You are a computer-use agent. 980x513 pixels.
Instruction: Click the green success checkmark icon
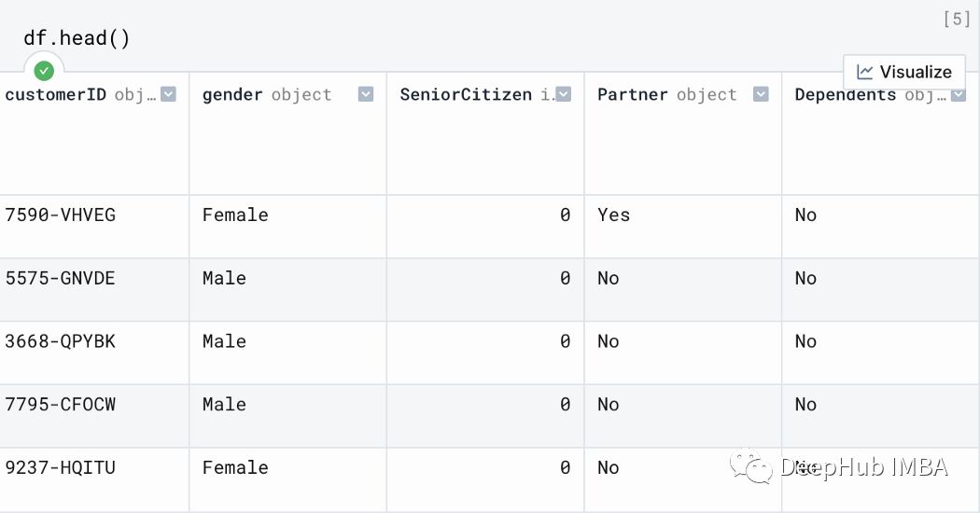coord(44,70)
